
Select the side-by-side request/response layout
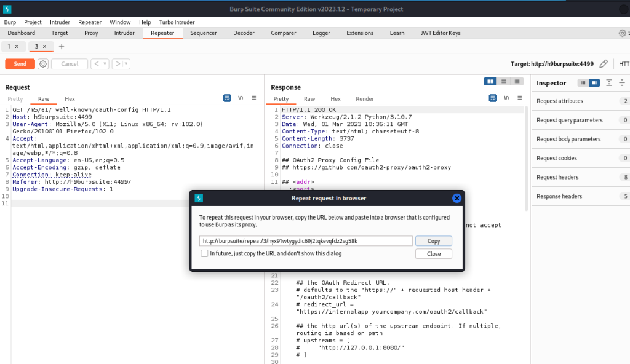click(490, 82)
